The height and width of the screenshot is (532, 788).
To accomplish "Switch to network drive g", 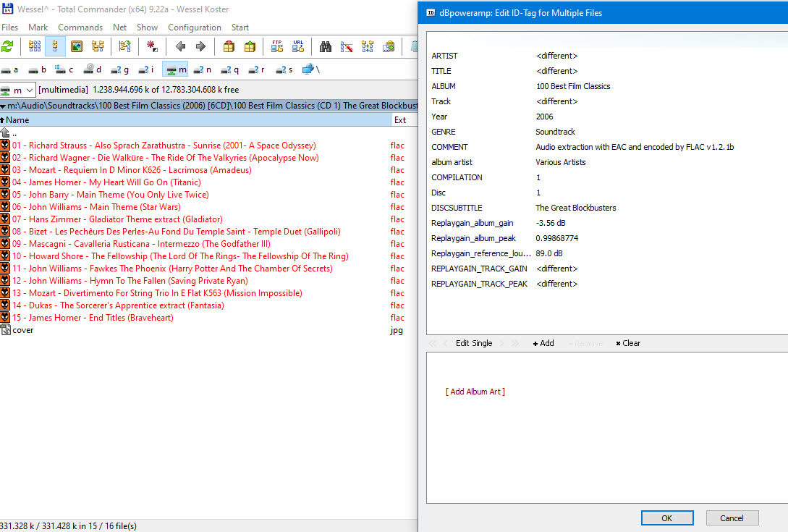I will pos(120,69).
